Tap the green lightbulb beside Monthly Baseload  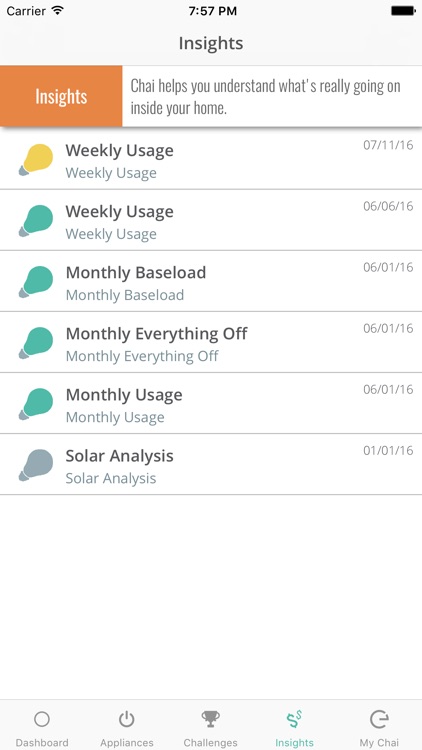36,282
